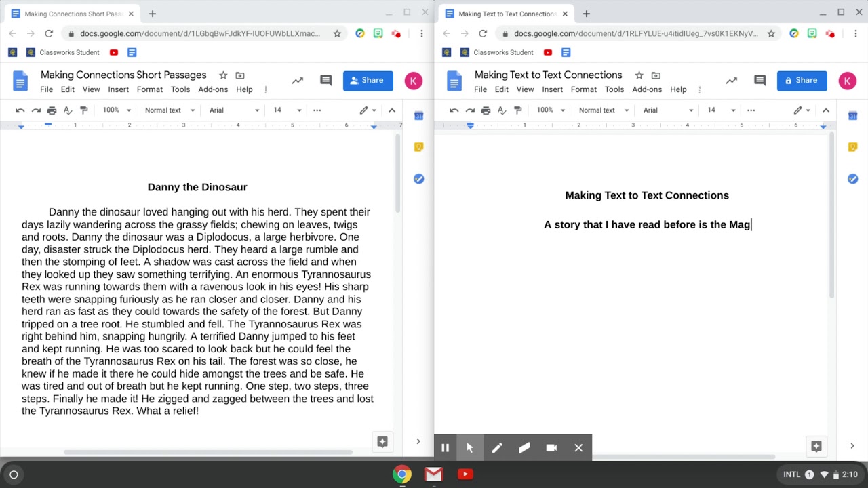Open Add-ons menu in right Docs window

tap(647, 89)
